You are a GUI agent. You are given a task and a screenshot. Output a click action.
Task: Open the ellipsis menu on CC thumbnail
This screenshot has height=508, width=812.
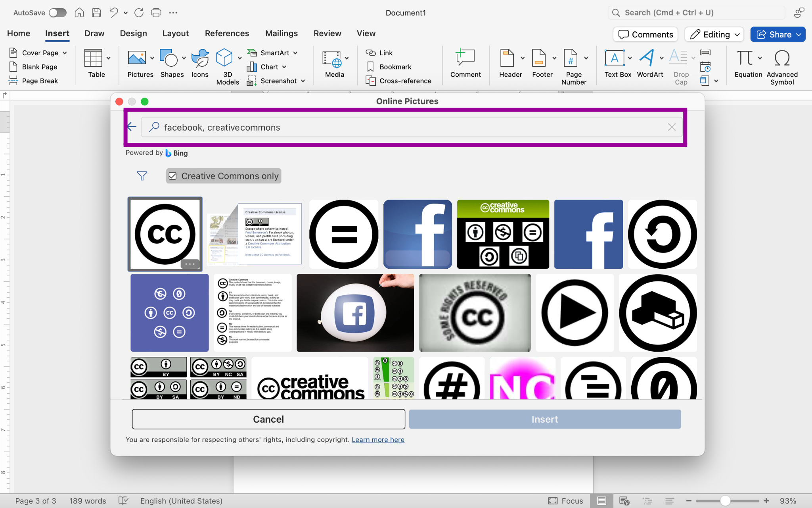[190, 264]
